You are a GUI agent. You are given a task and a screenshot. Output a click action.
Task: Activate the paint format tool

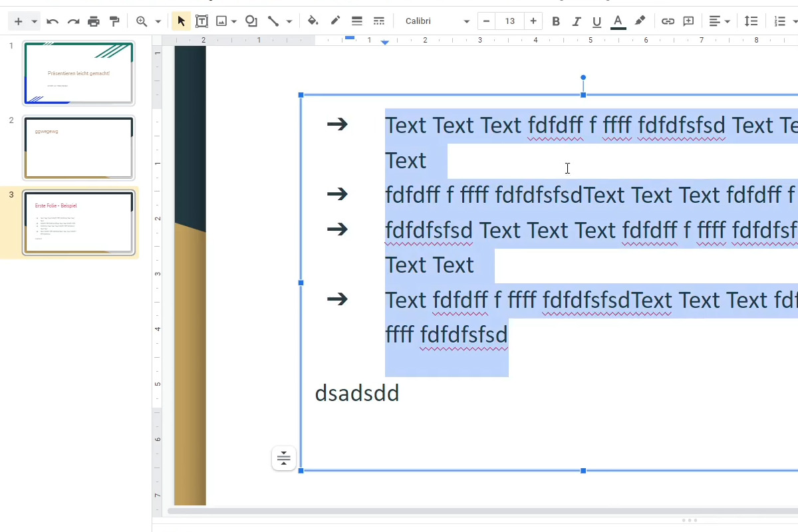pos(114,21)
